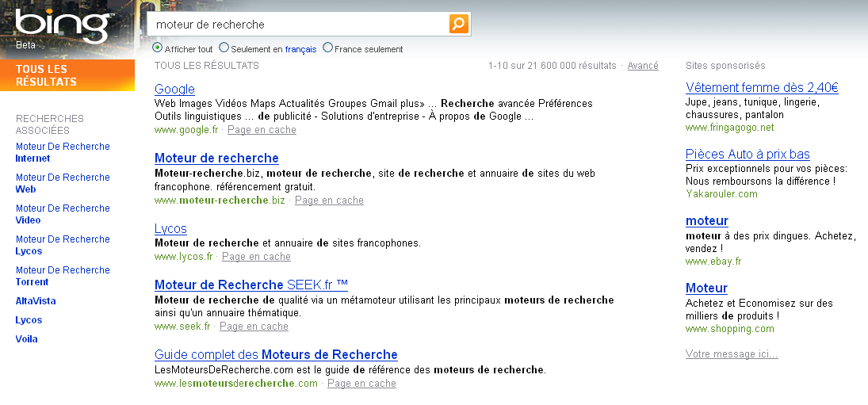Click the green URL 'www.seek.fr'
The image size is (868, 405).
coord(182,326)
